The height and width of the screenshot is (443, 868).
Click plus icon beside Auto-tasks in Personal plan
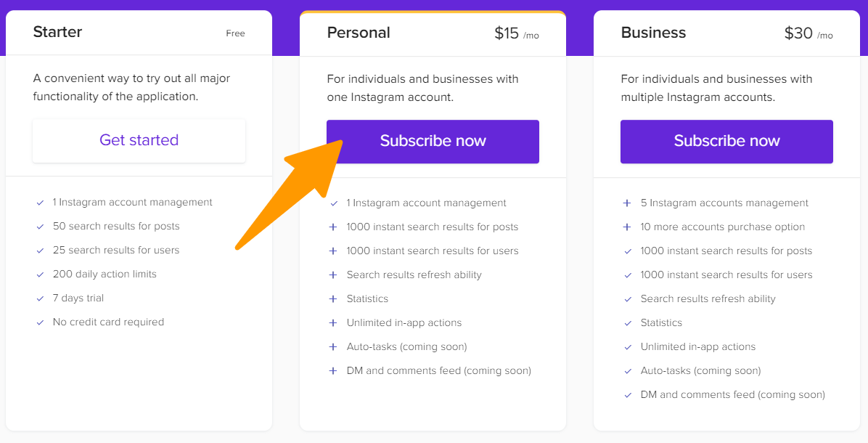(x=333, y=346)
